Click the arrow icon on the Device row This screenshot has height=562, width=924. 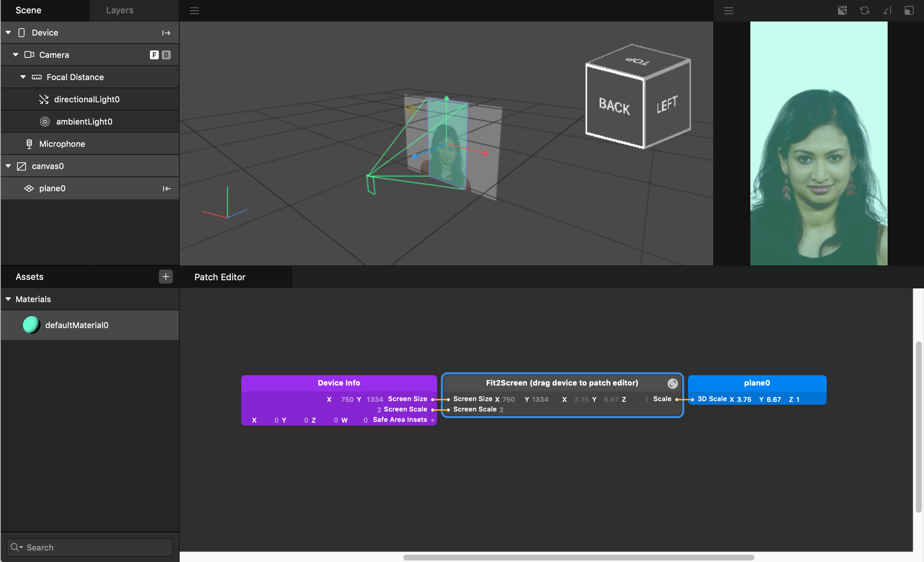[x=166, y=33]
